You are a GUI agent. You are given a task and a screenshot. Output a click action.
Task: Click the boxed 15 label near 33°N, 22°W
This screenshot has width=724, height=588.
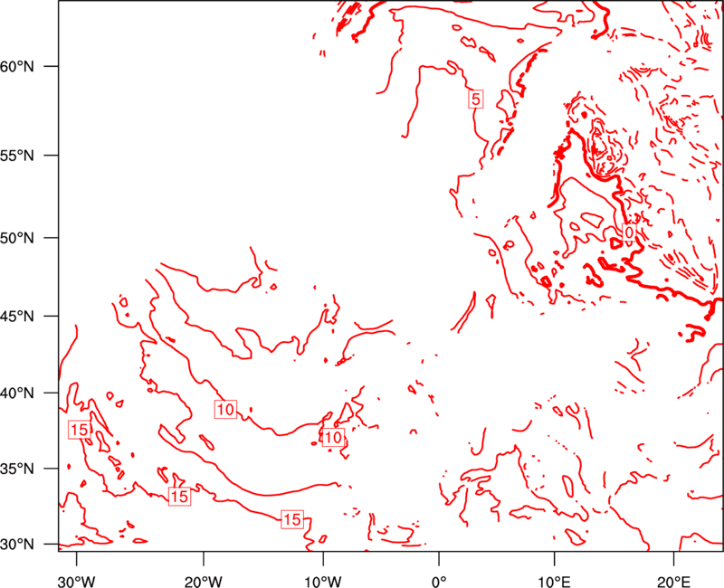point(179,497)
